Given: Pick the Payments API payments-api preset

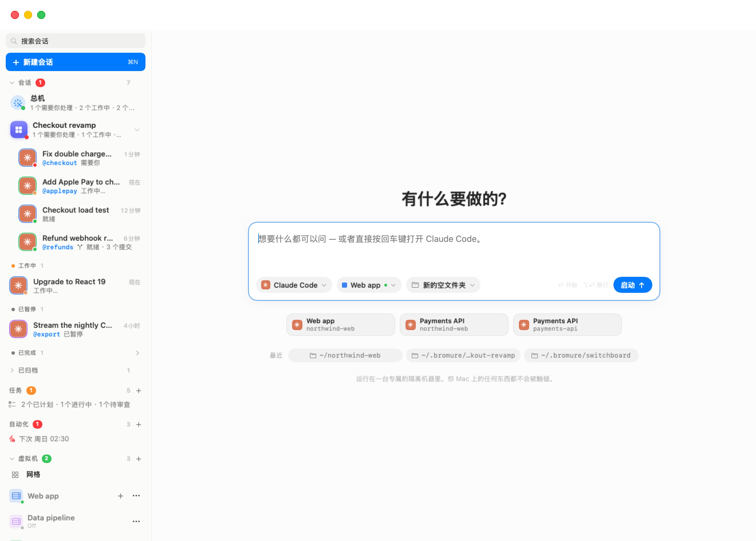Looking at the screenshot, I should point(567,324).
